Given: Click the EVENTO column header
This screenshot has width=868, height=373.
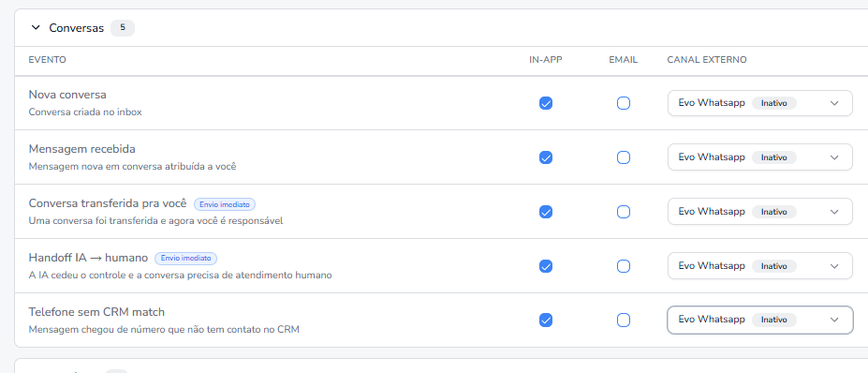Looking at the screenshot, I should pyautogui.click(x=47, y=60).
